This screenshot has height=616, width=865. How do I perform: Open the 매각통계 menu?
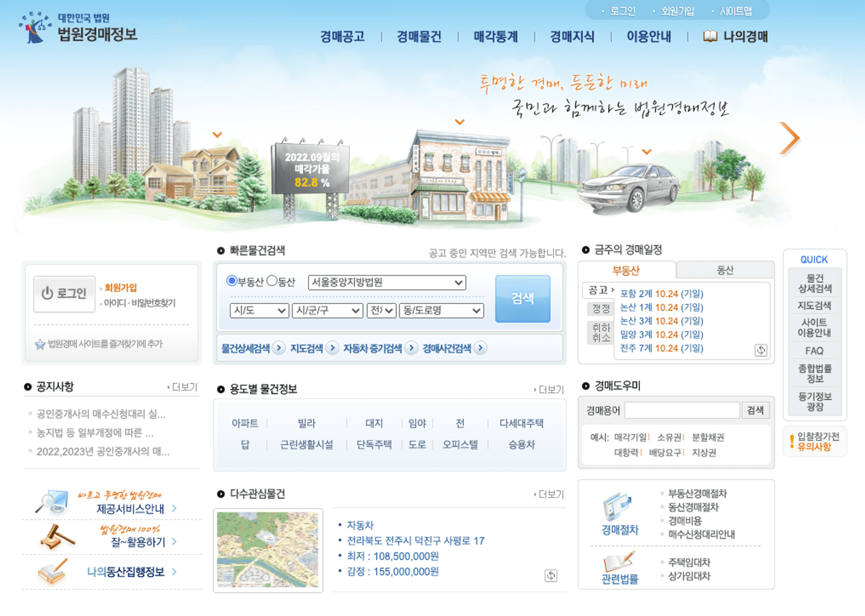click(496, 36)
